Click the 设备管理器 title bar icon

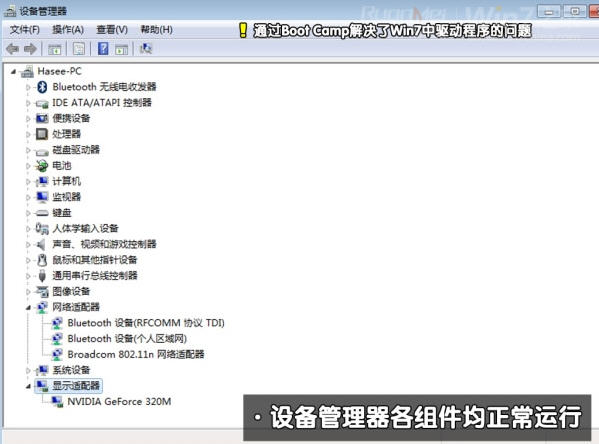[x=10, y=11]
